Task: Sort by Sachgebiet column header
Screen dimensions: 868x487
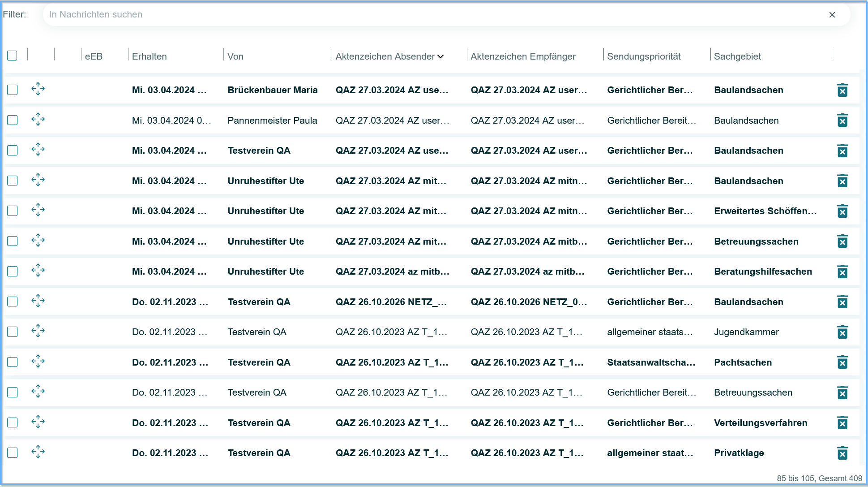Action: pos(737,56)
